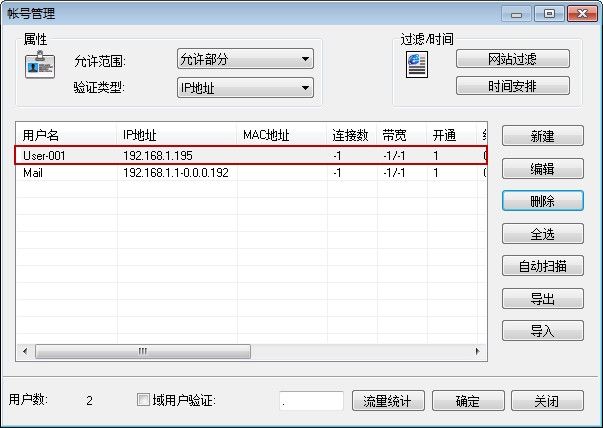Image resolution: width=603 pixels, height=428 pixels.
Task: Sort by the IP地址 column header
Action: 177,135
